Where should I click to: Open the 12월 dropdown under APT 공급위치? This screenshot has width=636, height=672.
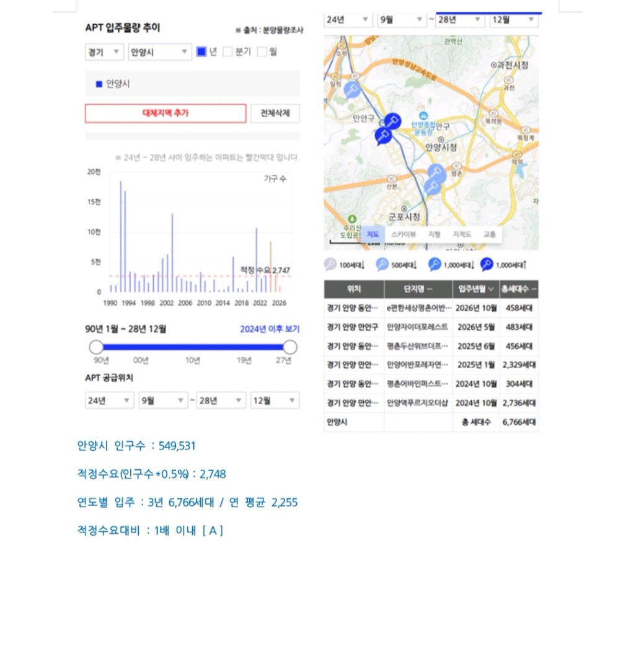tap(275, 400)
